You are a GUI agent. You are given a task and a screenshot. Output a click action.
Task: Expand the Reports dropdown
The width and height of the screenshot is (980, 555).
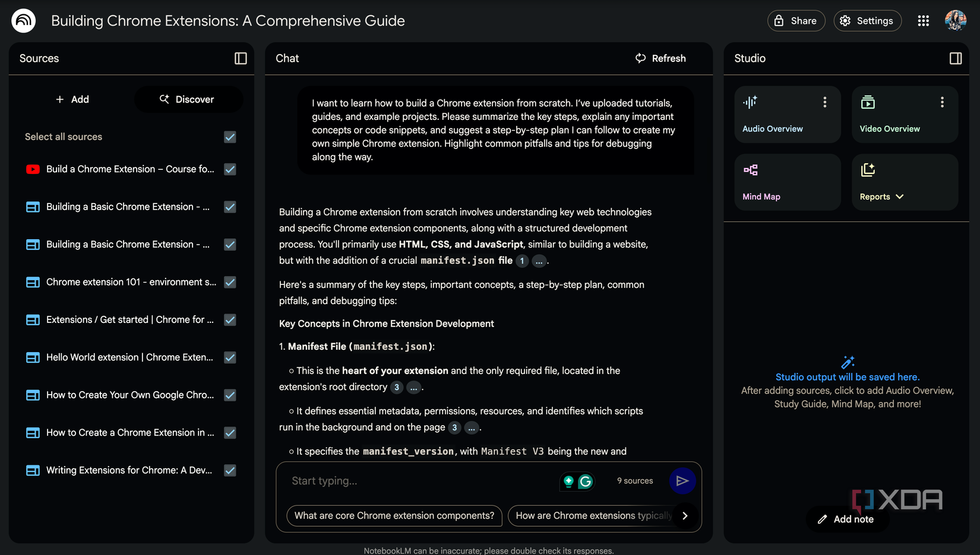[882, 196]
